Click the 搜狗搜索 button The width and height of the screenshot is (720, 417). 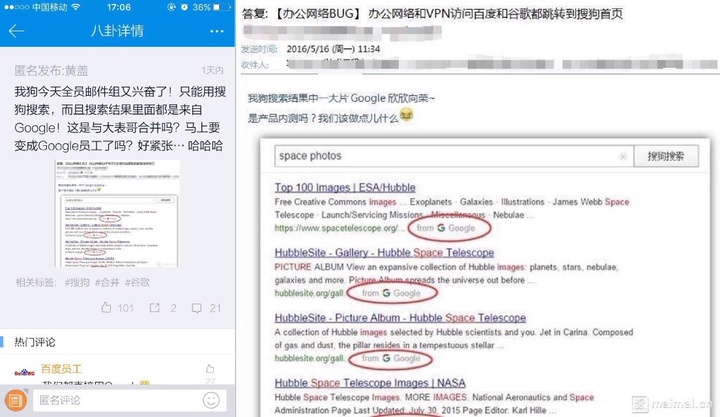click(x=666, y=156)
